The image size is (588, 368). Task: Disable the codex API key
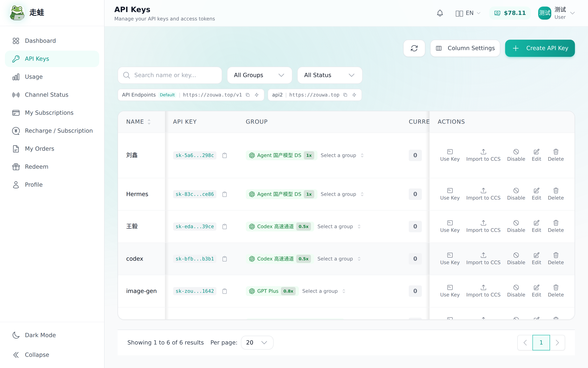click(516, 259)
